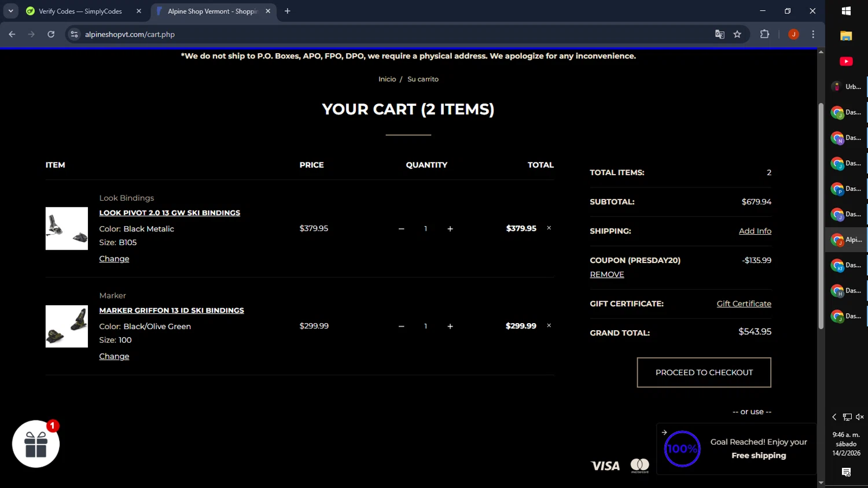Open the Marker Griffon 13 ID product link
Screen dimensions: 868x488
171,310
